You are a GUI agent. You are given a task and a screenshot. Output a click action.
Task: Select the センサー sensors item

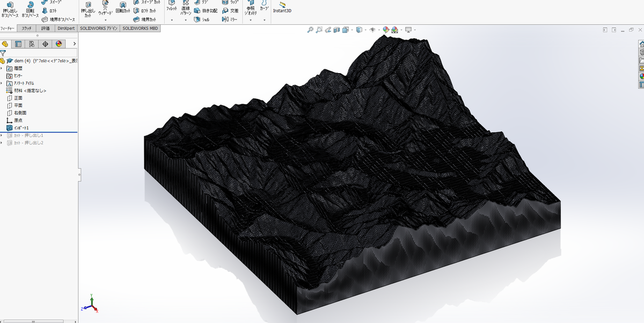14,76
